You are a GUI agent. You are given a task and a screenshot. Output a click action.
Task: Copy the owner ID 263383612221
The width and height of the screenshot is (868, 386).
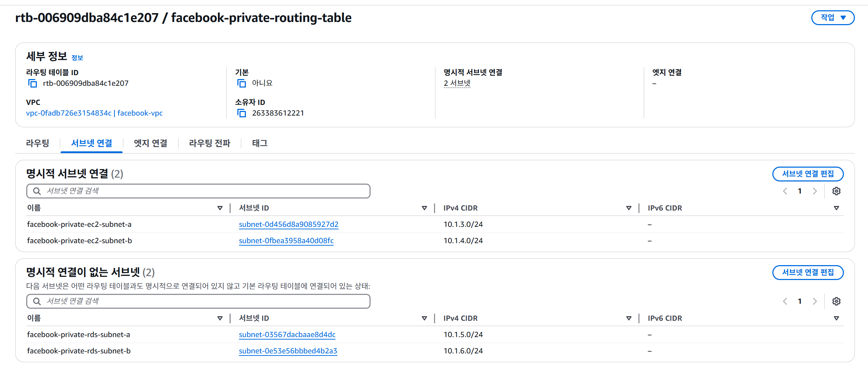tap(242, 113)
